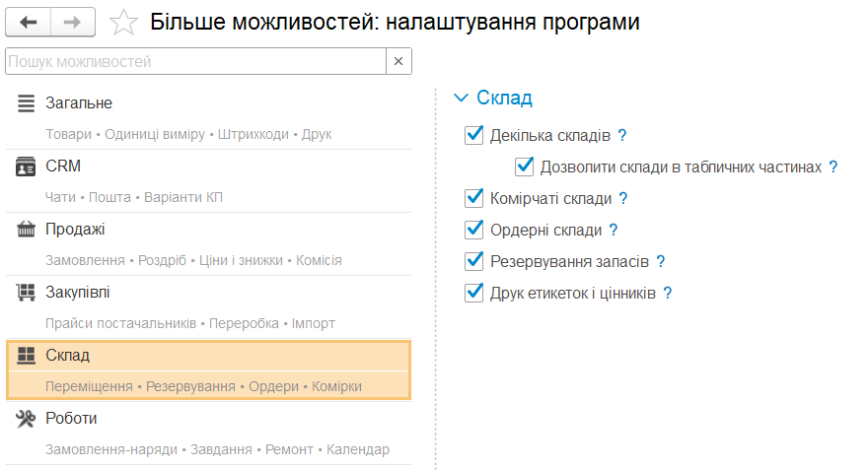Screen dimensions: 868x470
Task: Disable Ордерні склади checkbox
Action: pos(474,230)
